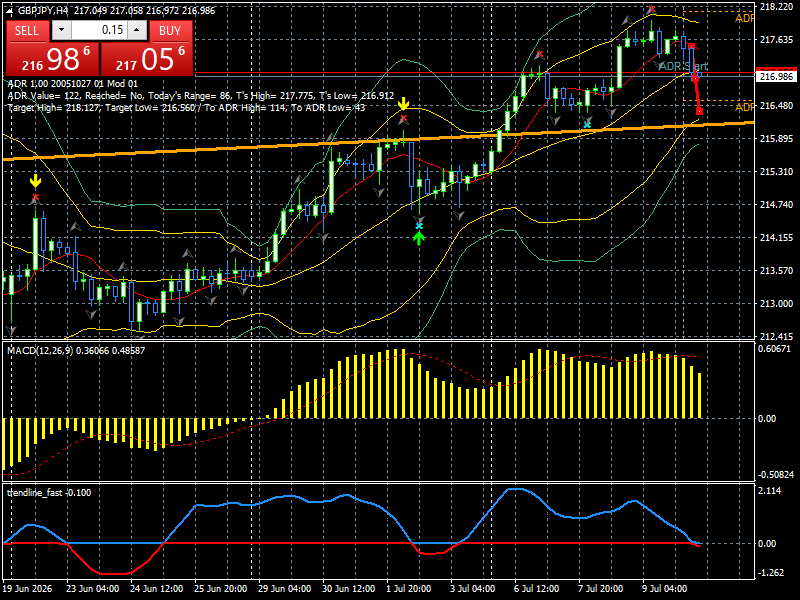Click the red square at projection line end
Screen dimensions: 800x600
[x=699, y=111]
